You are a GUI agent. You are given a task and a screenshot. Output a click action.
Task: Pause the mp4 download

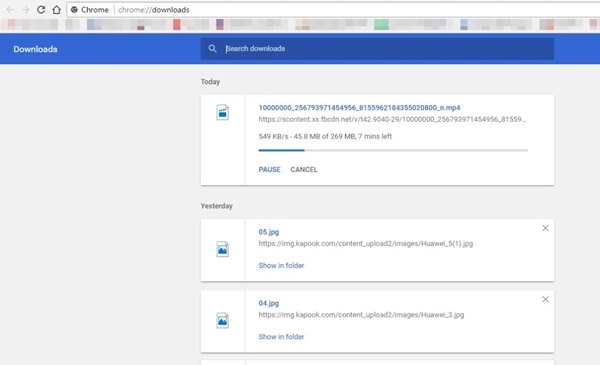point(269,169)
